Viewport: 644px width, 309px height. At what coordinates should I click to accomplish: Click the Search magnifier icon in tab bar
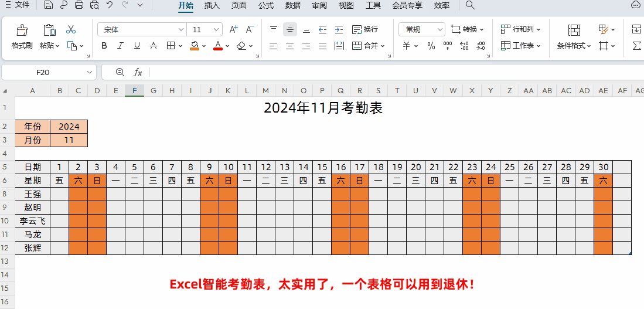(471, 5)
